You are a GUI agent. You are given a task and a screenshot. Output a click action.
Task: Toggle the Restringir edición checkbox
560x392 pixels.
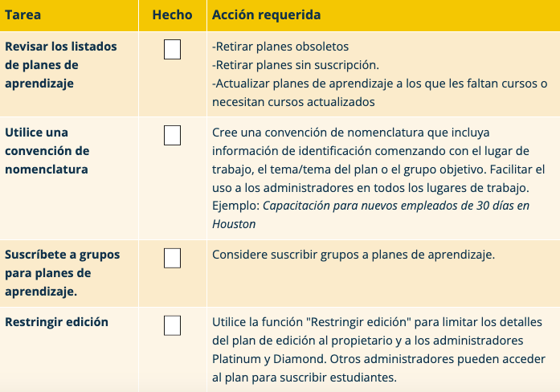172,325
